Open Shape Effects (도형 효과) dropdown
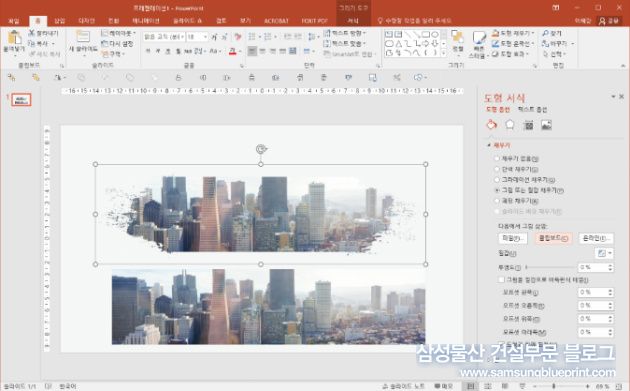Viewport: 630px width, 391px height. point(511,54)
